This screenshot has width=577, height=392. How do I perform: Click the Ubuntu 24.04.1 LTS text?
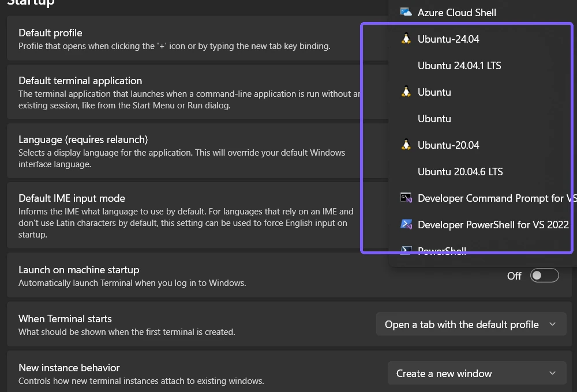click(x=459, y=66)
